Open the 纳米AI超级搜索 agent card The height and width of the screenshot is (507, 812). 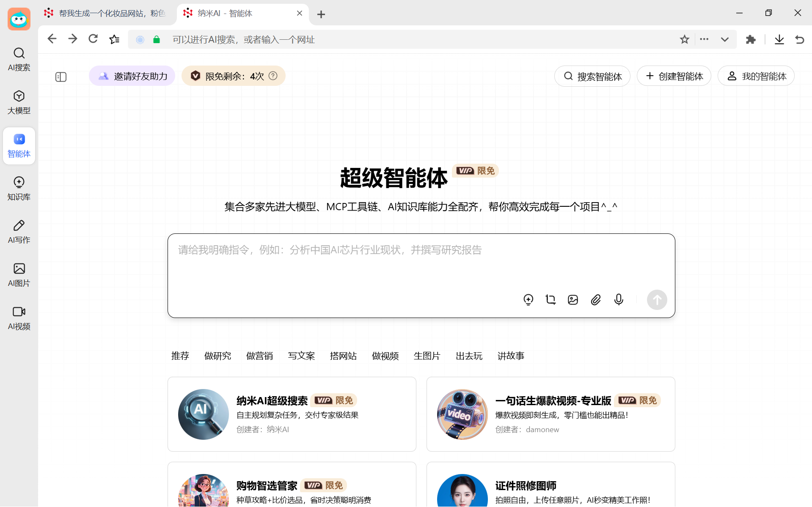[292, 414]
